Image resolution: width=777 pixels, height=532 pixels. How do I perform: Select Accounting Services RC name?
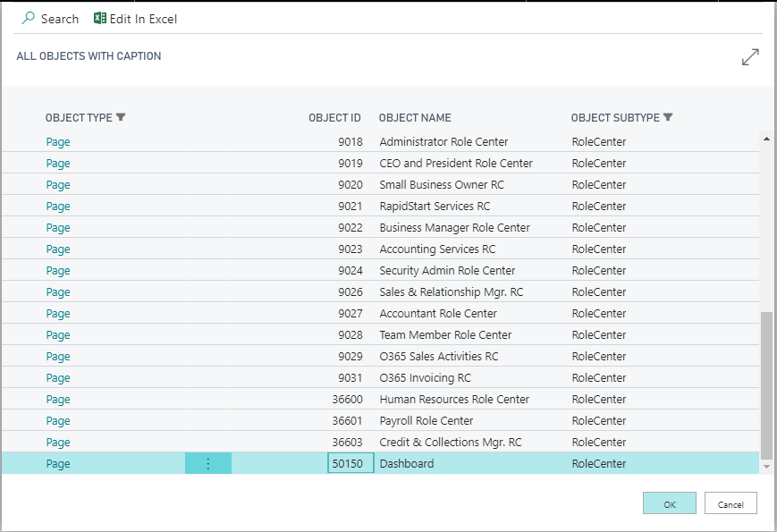click(437, 249)
